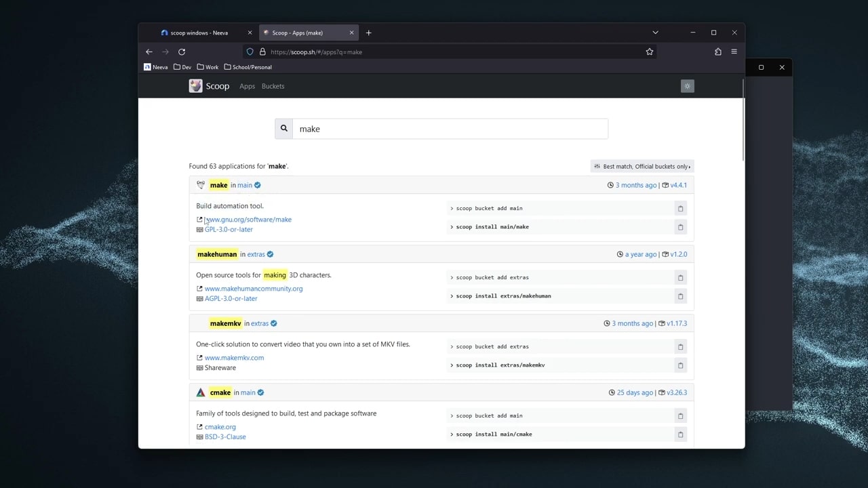Open the 'extras' bucket link for makehuman
Image resolution: width=868 pixels, height=488 pixels.
[256, 254]
